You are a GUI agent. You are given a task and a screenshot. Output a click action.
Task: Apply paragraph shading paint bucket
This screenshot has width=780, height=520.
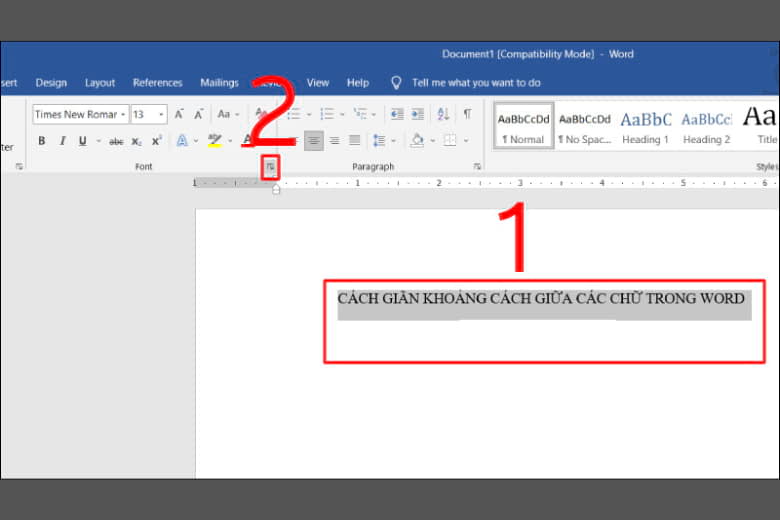pos(417,141)
